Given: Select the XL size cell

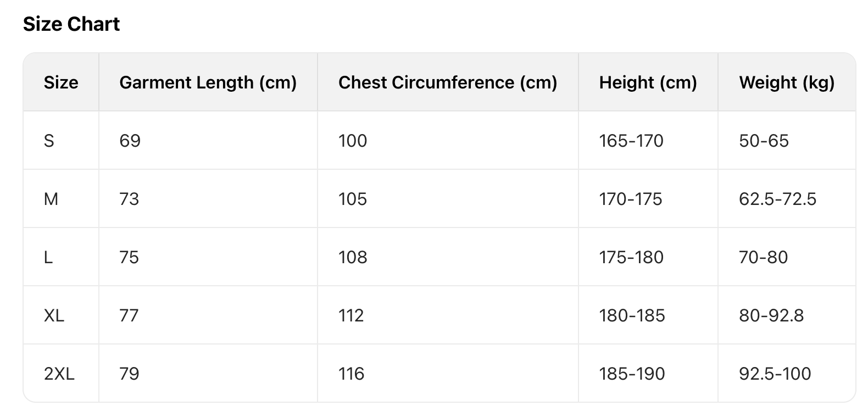Looking at the screenshot, I should pyautogui.click(x=54, y=315).
